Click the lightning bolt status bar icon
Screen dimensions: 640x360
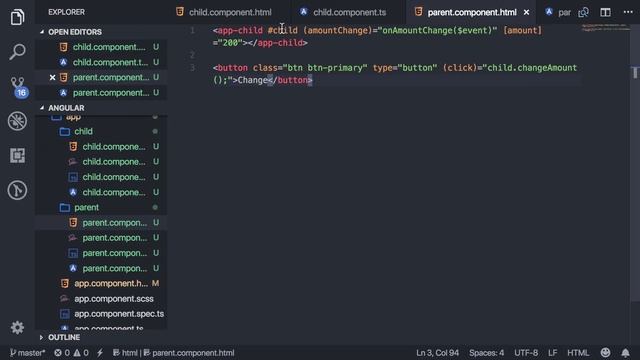pyautogui.click(x=100, y=353)
